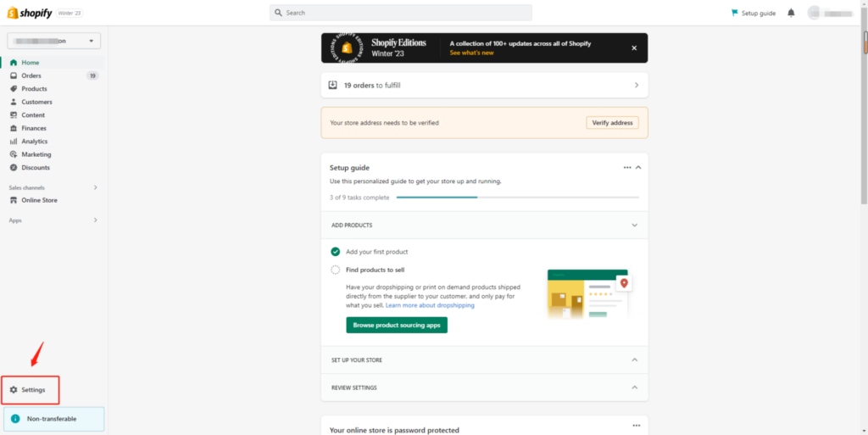Open the store switcher dropdown

tap(53, 41)
